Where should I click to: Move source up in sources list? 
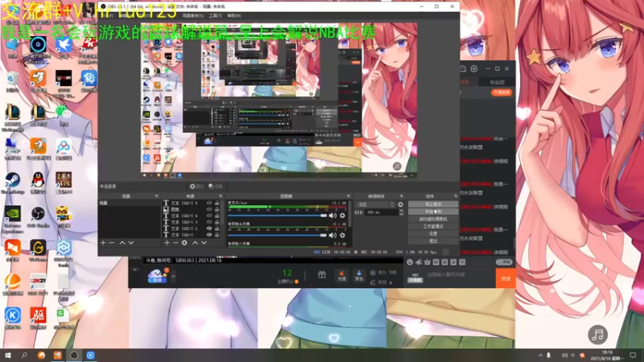pyautogui.click(x=195, y=243)
